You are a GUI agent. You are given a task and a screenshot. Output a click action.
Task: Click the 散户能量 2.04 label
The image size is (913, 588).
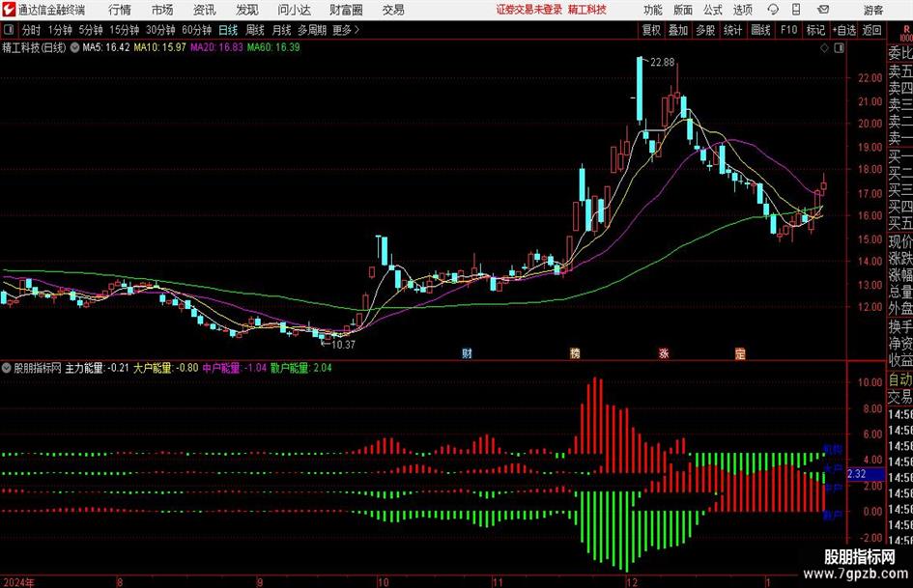click(301, 368)
